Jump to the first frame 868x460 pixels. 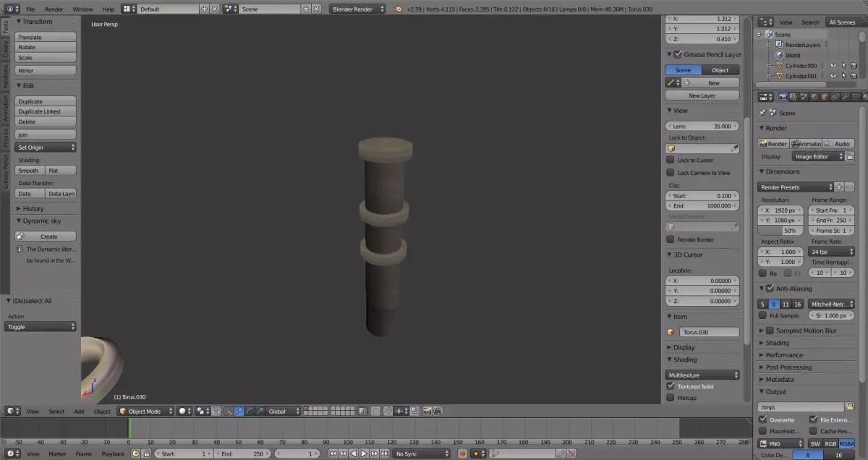(x=333, y=453)
